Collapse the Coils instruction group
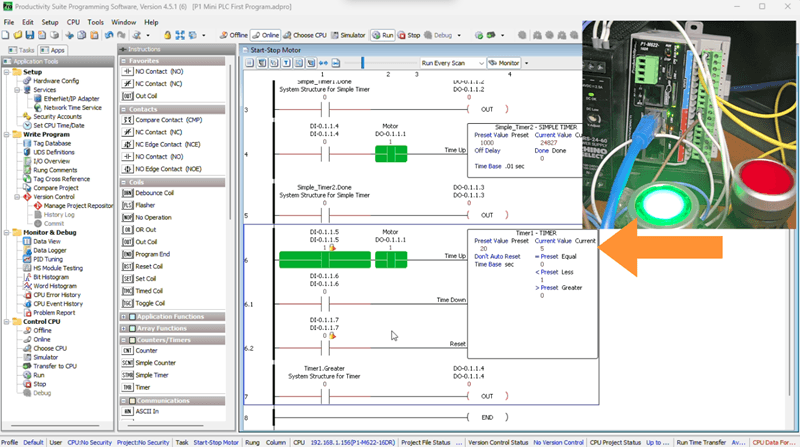The width and height of the screenshot is (800, 447). 124,182
